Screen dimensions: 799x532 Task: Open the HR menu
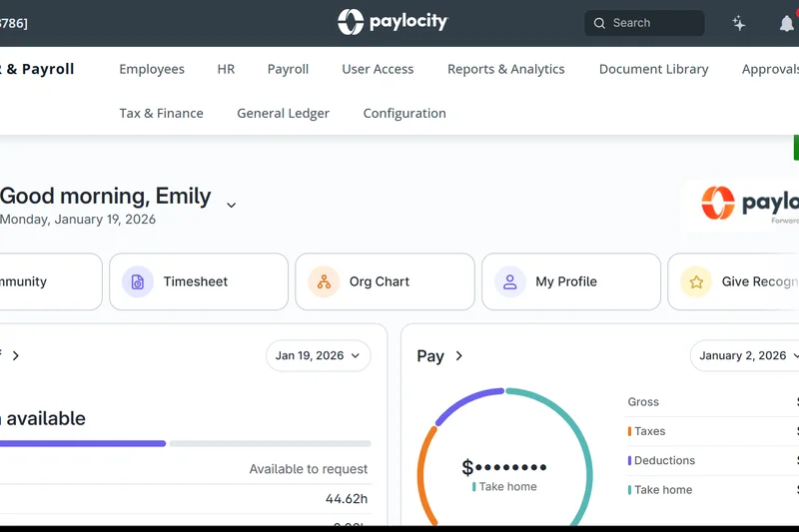pos(226,69)
